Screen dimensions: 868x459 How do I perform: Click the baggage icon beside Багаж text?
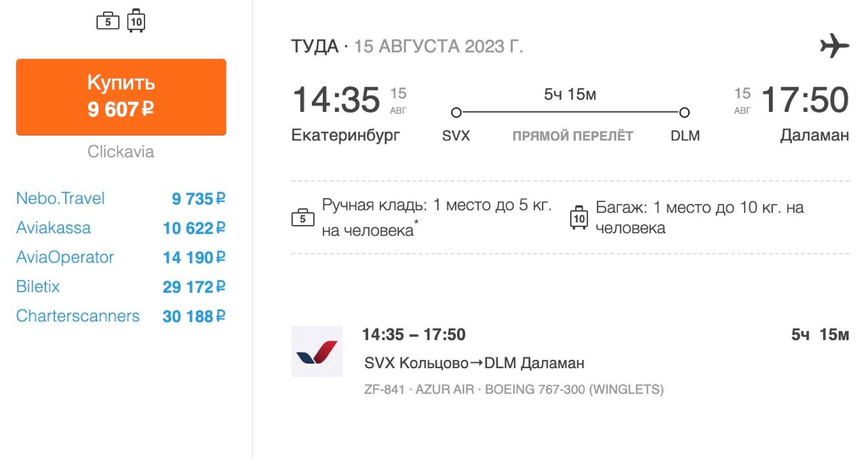[579, 218]
